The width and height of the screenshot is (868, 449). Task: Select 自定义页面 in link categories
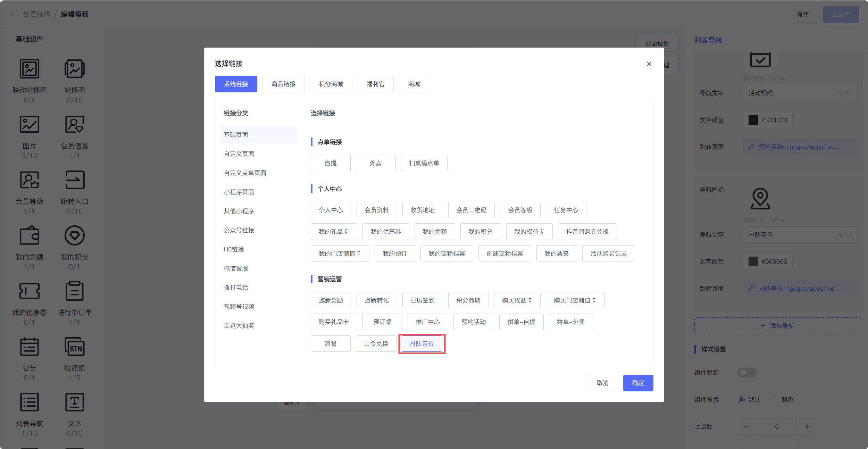point(239,154)
